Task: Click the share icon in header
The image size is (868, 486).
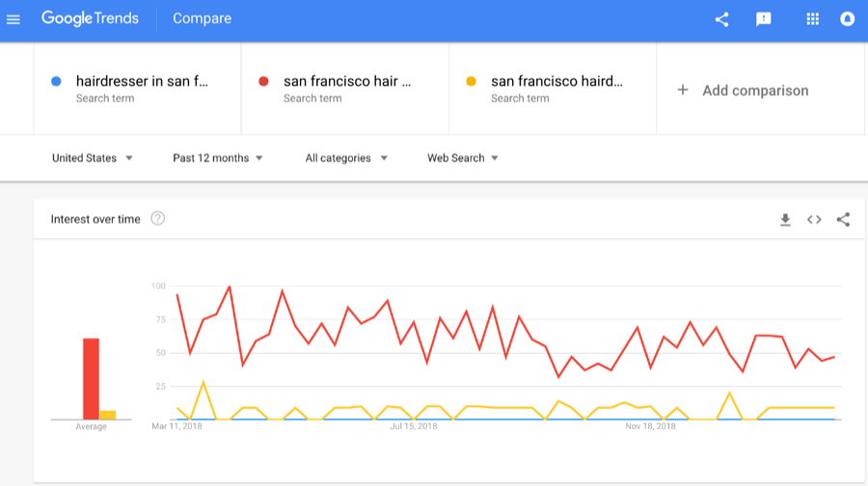Action: pos(721,19)
